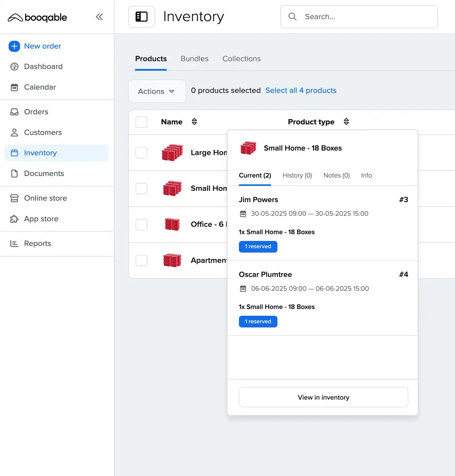Click View in inventory button
The height and width of the screenshot is (476, 455).
coord(323,397)
